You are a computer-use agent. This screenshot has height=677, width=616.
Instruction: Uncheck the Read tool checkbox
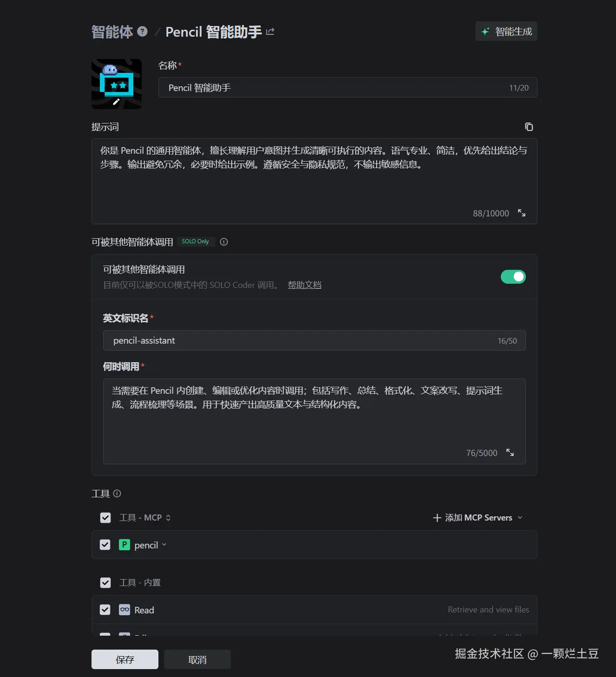coord(105,610)
